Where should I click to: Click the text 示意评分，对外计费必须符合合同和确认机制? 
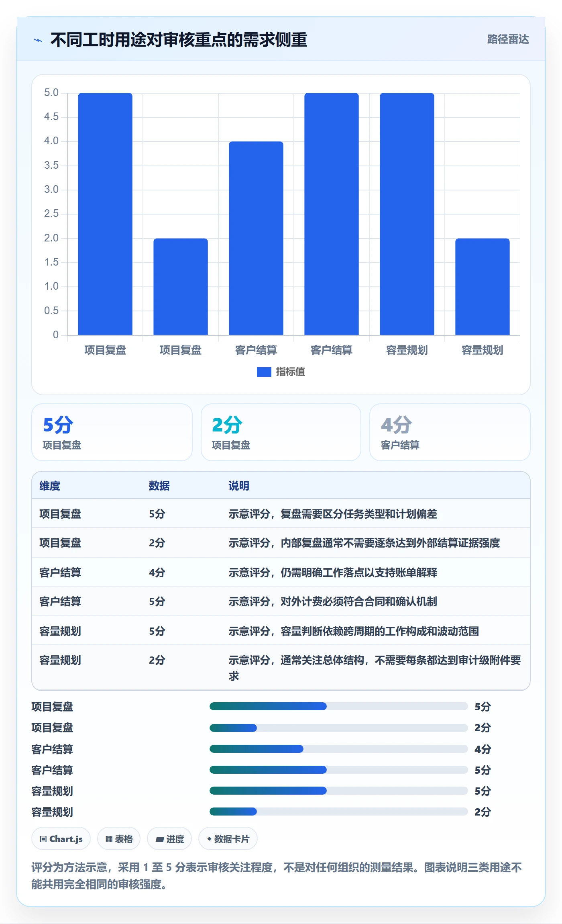(x=333, y=602)
